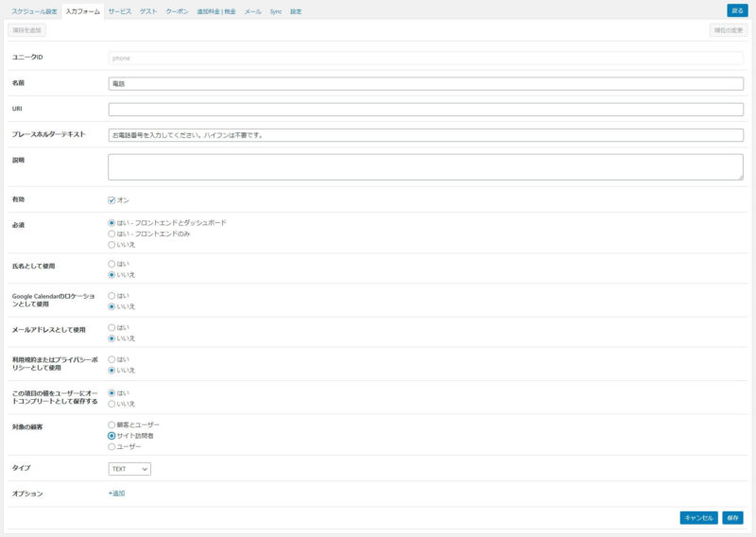Open the ゲスト tab
Image resolution: width=756 pixels, height=537 pixels.
[148, 11]
